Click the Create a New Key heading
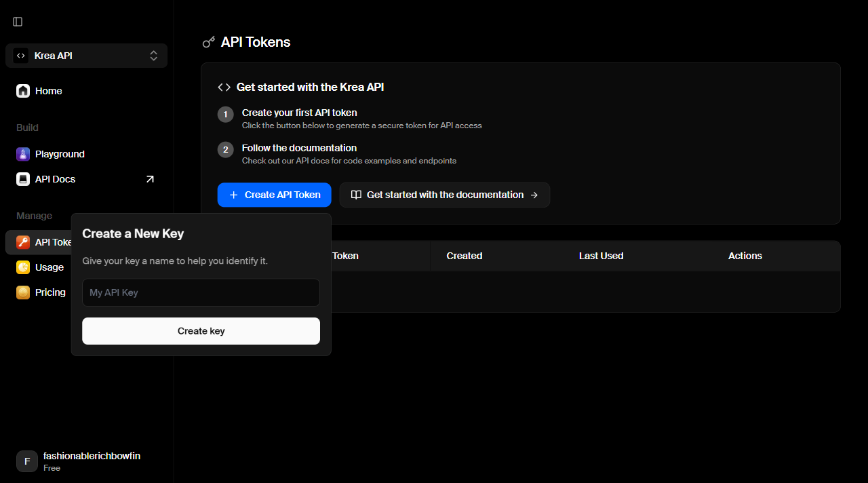The image size is (868, 483). pyautogui.click(x=133, y=233)
